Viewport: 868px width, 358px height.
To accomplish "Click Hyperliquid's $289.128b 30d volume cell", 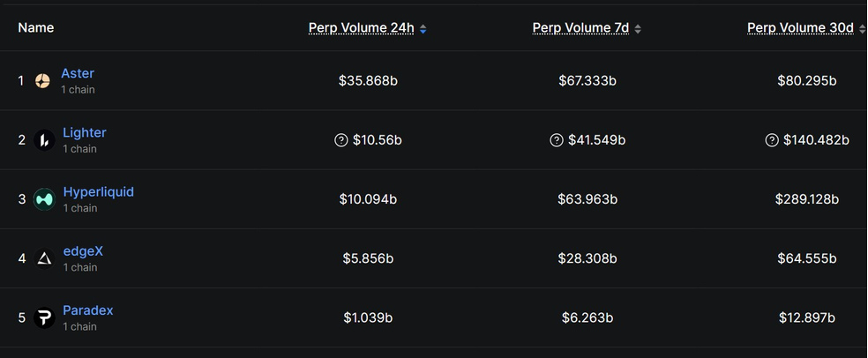I will pos(807,199).
